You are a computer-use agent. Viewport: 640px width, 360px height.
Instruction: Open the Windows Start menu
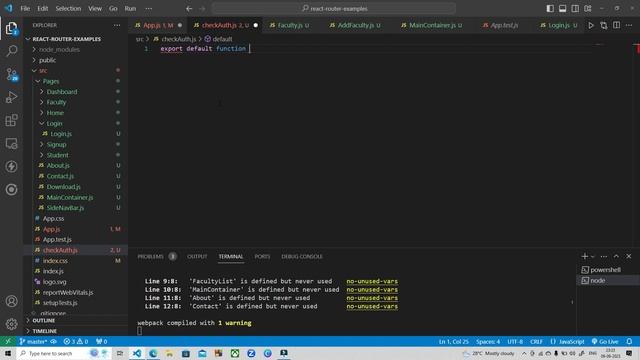8,353
